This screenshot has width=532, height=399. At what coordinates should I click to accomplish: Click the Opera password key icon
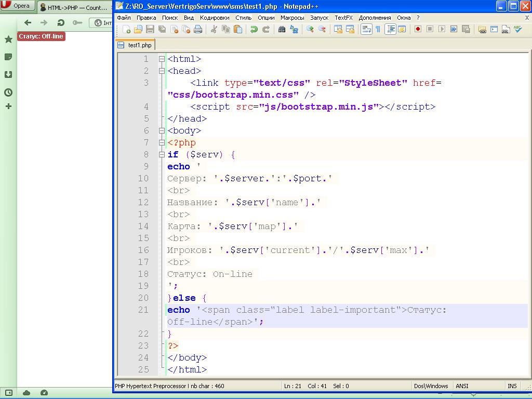click(x=77, y=23)
